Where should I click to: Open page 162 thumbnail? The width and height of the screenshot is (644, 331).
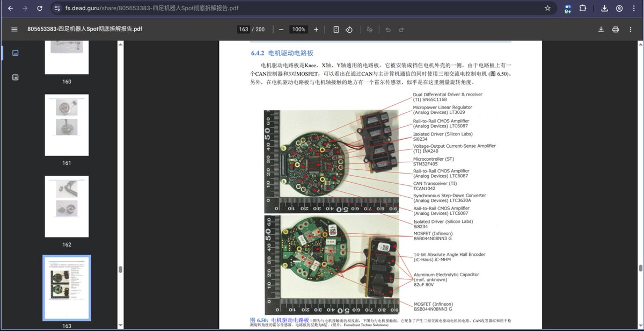pyautogui.click(x=67, y=206)
